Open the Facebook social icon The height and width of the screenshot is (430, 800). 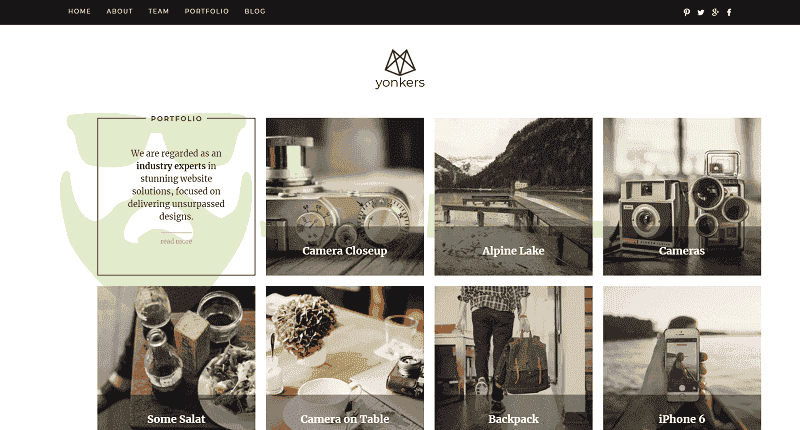pyautogui.click(x=729, y=12)
